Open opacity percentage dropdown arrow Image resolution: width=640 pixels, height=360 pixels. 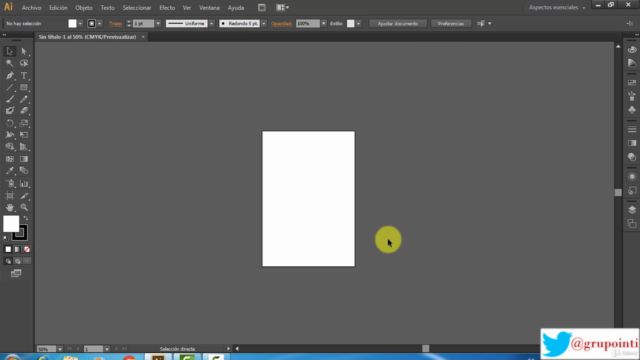click(324, 24)
